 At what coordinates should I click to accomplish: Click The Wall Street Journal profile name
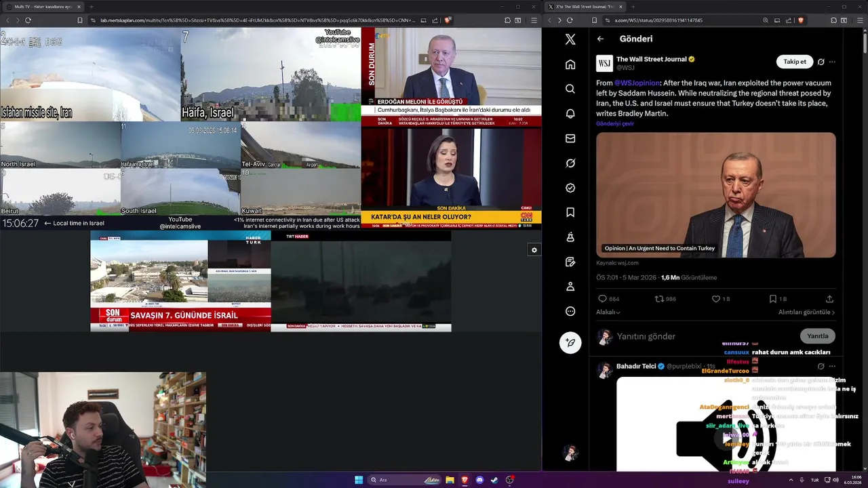click(651, 60)
